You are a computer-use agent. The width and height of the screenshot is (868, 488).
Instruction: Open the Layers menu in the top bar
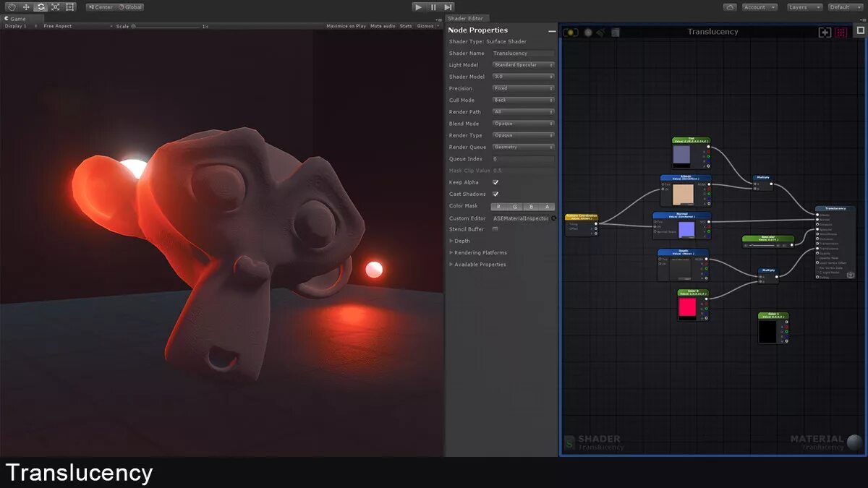pyautogui.click(x=804, y=7)
